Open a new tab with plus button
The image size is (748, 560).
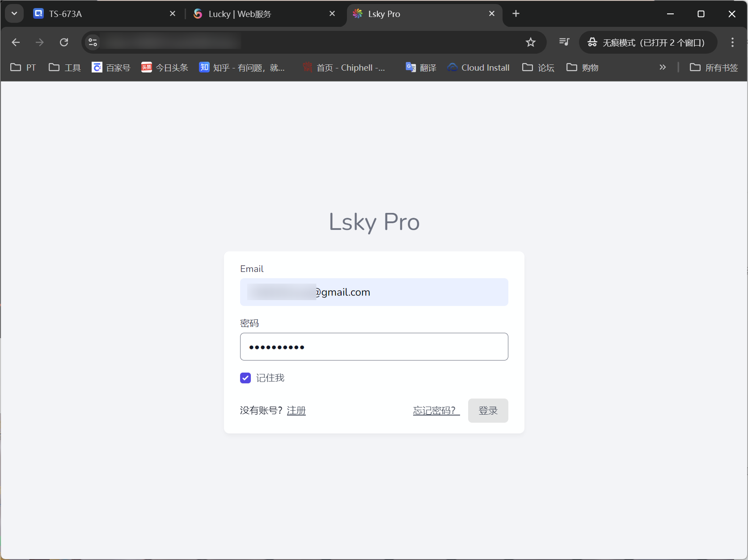click(516, 14)
